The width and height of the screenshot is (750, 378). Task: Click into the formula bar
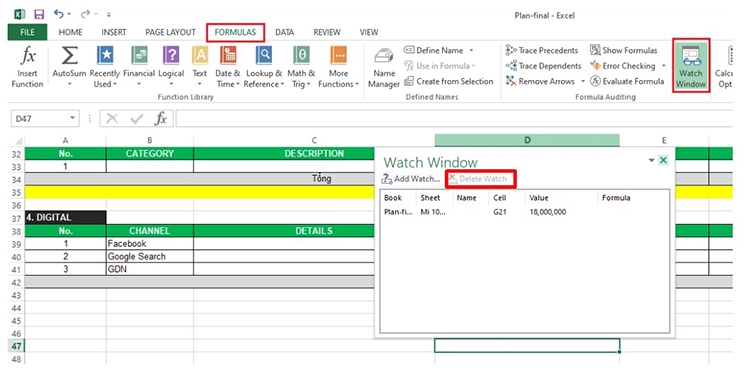[453, 118]
